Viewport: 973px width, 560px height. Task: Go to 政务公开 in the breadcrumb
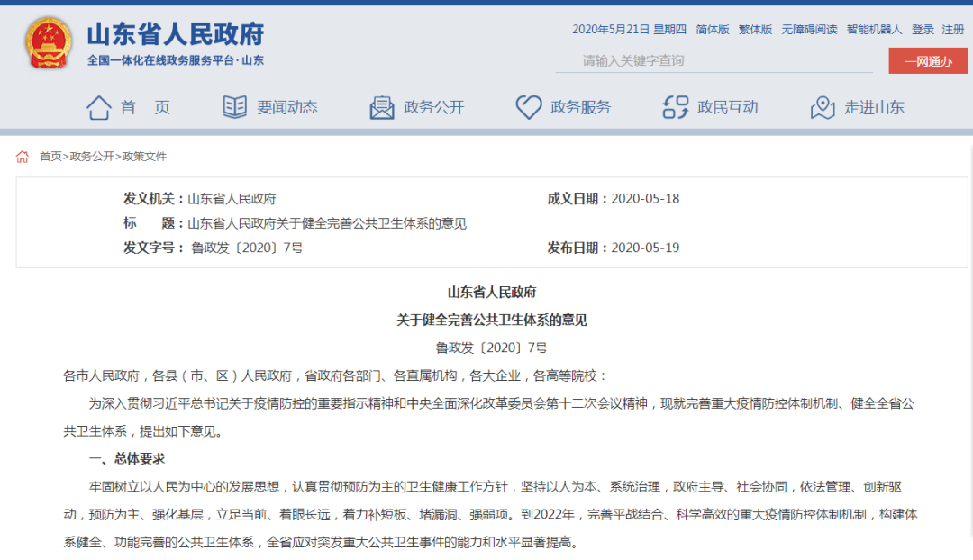[92, 157]
